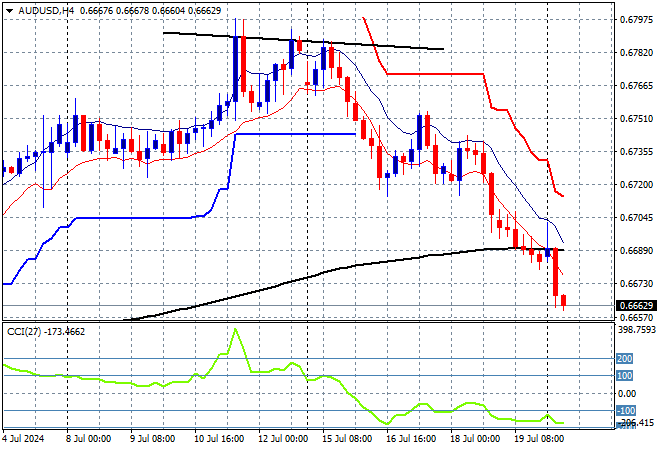Click the thick red trailing stop line's flat segment
The image size is (660, 450).
(435, 74)
